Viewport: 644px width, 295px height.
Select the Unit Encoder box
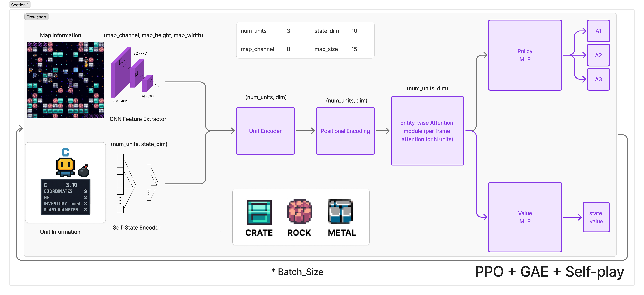265,131
